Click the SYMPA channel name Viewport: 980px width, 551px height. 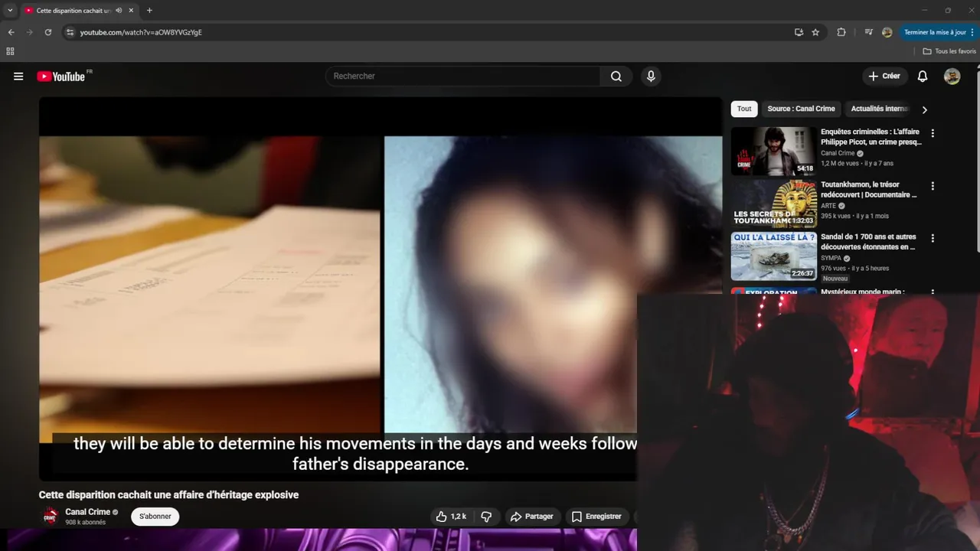[831, 259]
